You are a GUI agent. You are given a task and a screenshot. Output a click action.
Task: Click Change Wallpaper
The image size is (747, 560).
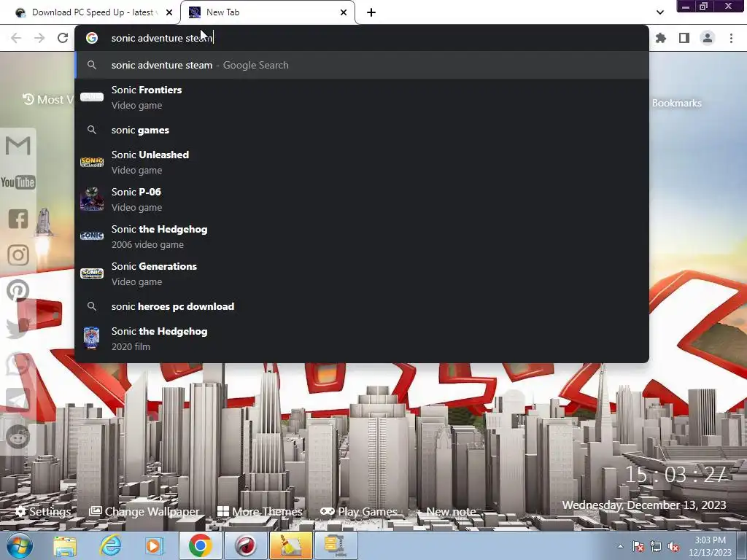[144, 511]
